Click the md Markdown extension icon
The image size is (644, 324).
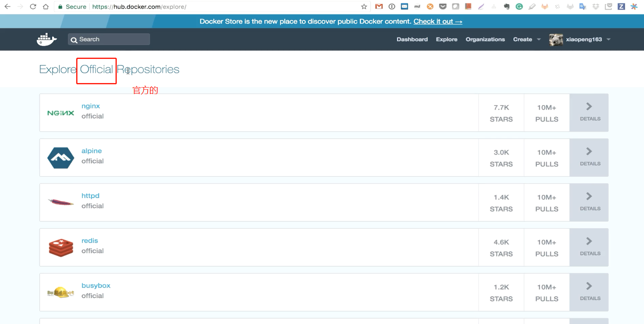417,7
